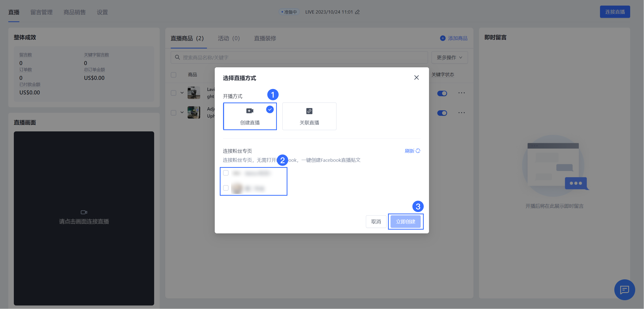The width and height of the screenshot is (644, 309).
Task: Click the 立即创建 button
Action: coord(406,222)
